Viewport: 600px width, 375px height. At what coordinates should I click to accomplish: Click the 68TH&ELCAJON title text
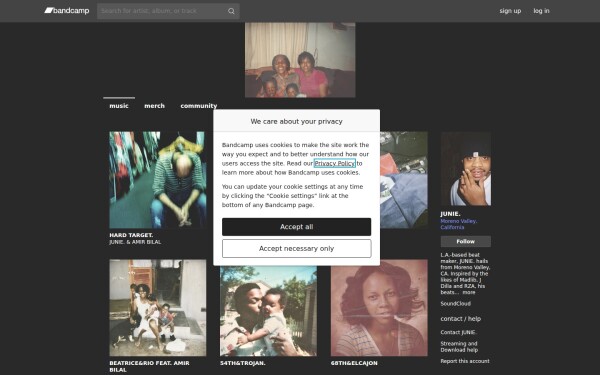click(354, 363)
